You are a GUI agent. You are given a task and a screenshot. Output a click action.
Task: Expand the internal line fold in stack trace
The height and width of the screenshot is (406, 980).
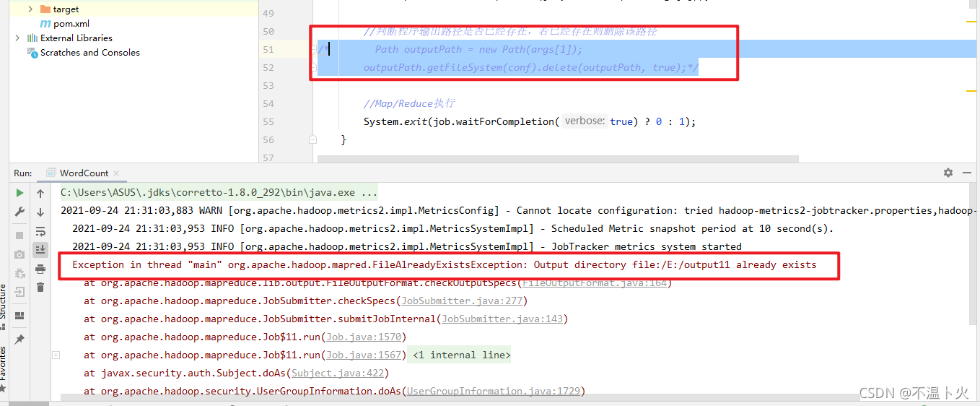(56, 355)
